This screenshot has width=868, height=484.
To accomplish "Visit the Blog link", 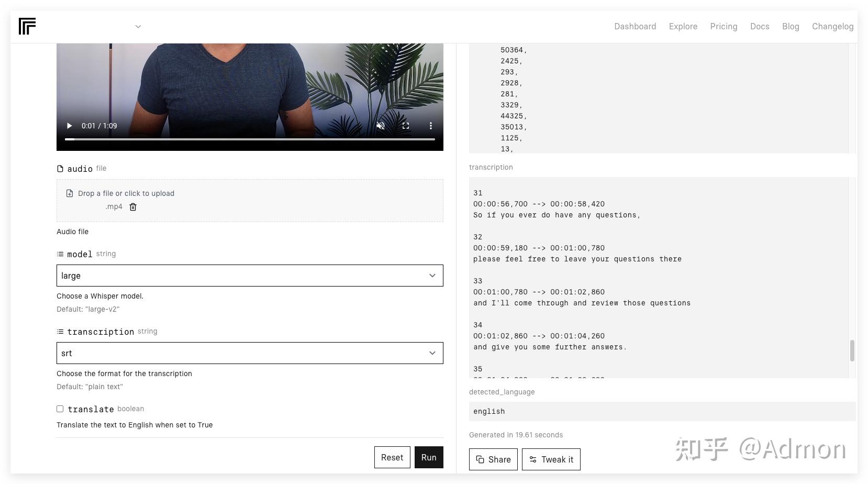I will [x=791, y=26].
